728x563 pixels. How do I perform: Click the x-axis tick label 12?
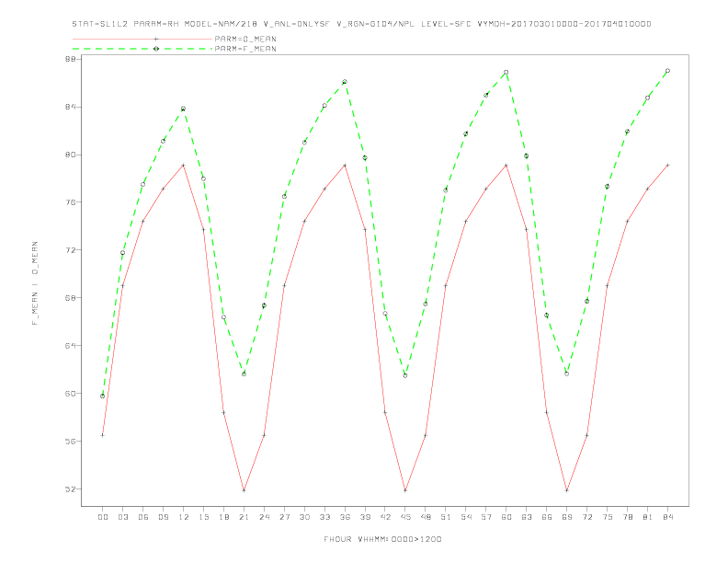coord(184,517)
